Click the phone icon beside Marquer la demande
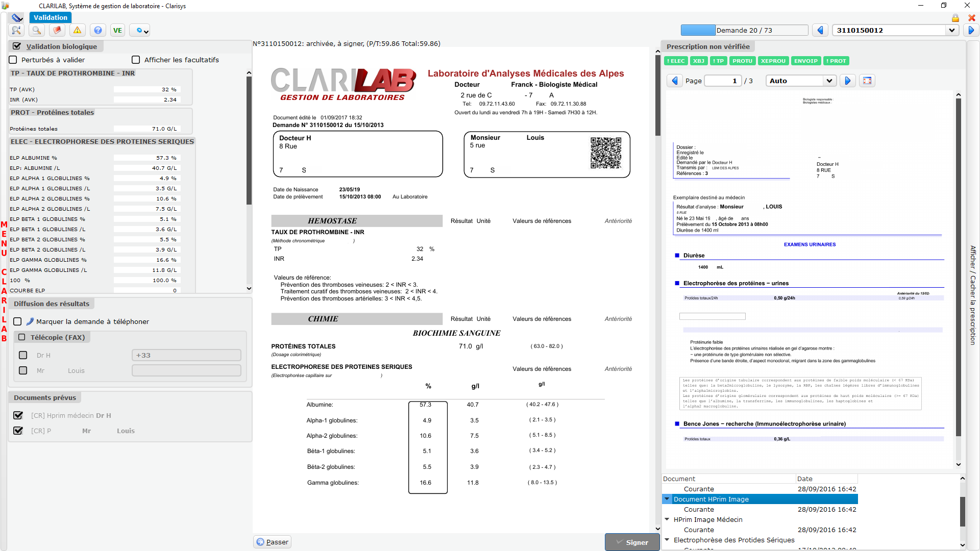 [30, 321]
